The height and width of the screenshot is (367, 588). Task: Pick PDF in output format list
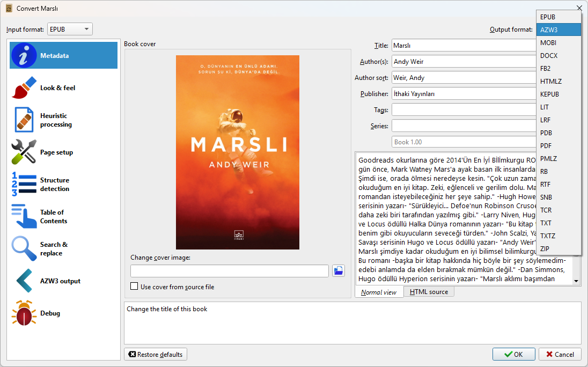(546, 146)
